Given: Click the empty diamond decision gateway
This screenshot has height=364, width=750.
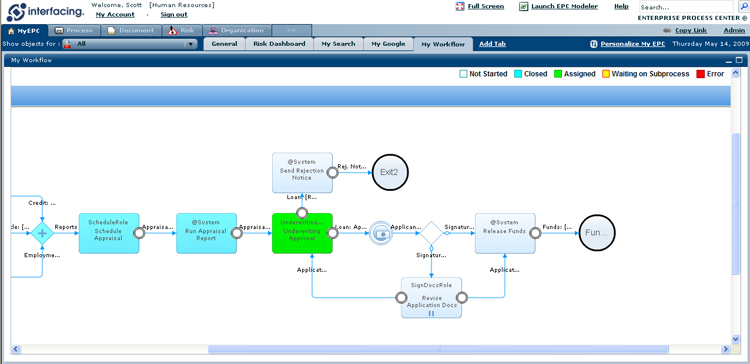Looking at the screenshot, I should tap(431, 233).
